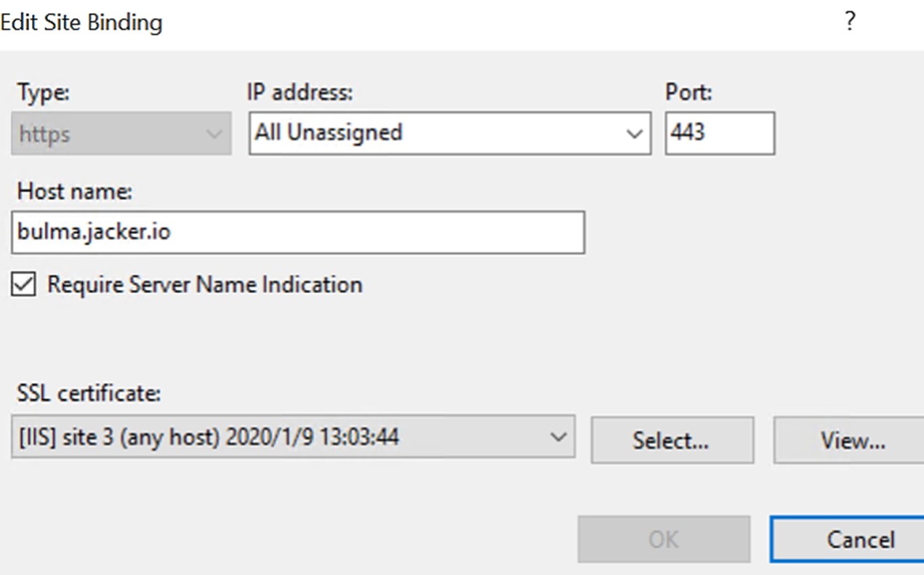The image size is (924, 575).
Task: Click the help question mark icon
Action: (x=849, y=22)
